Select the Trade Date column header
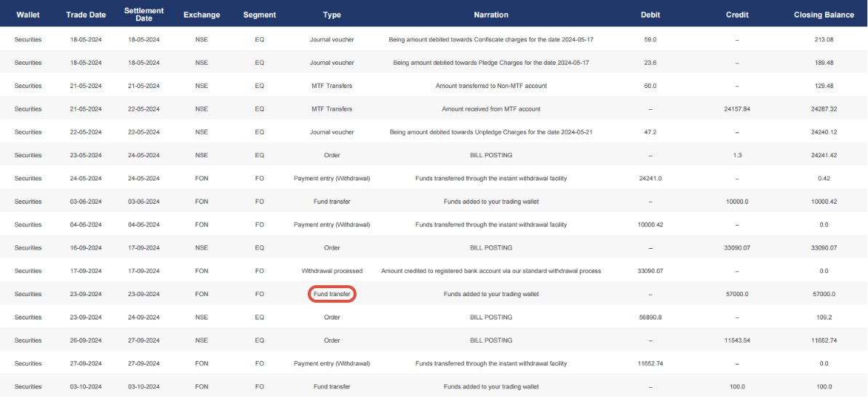868x398 pixels. (x=86, y=15)
